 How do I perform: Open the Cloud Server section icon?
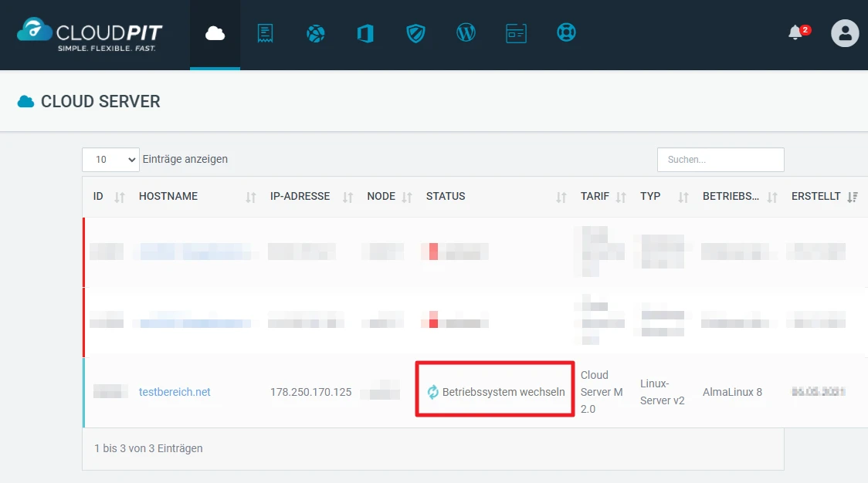click(x=215, y=33)
